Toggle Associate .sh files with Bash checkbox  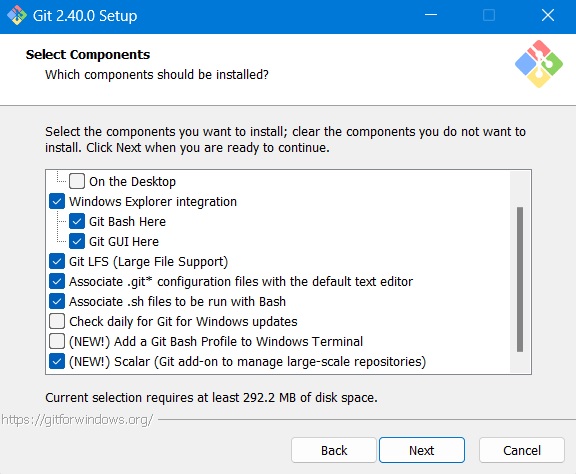(57, 301)
